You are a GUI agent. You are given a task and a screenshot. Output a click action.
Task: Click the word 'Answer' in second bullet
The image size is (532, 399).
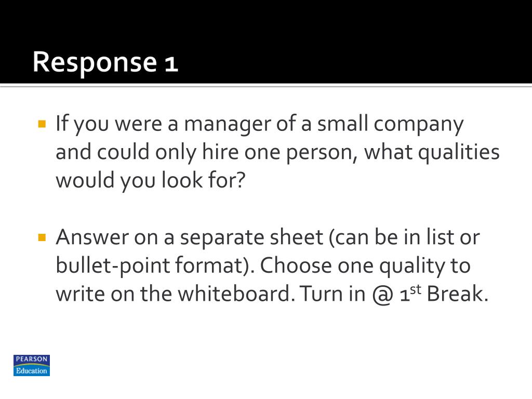pos(92,237)
